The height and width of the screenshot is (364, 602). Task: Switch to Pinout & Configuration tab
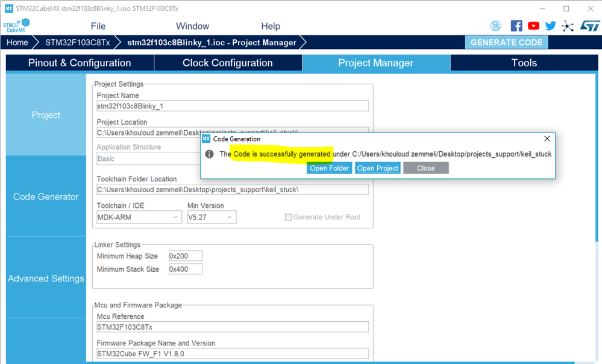[80, 63]
